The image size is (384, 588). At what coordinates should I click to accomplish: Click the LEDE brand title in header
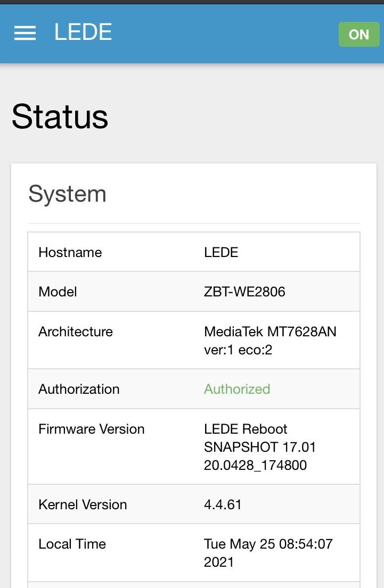tap(83, 32)
